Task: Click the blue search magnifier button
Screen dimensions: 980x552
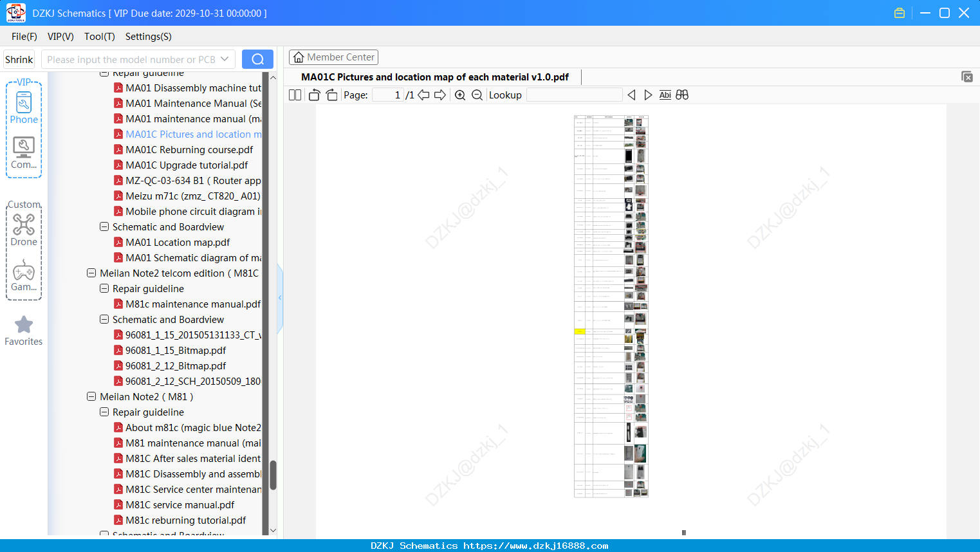Action: (257, 59)
